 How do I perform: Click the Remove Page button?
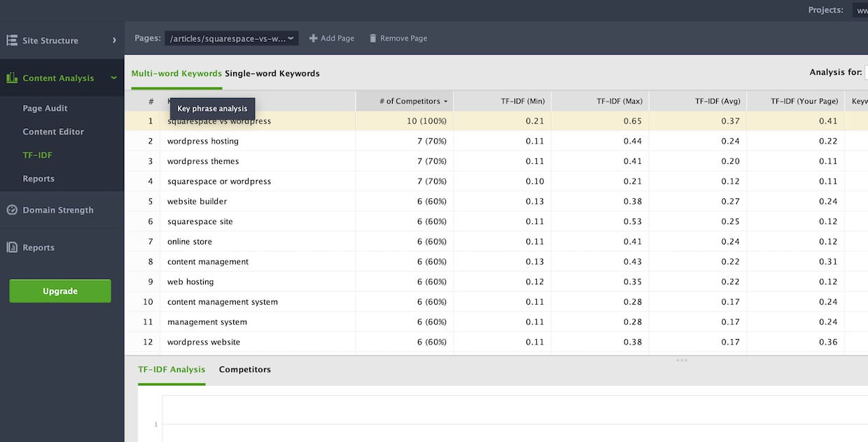[398, 38]
